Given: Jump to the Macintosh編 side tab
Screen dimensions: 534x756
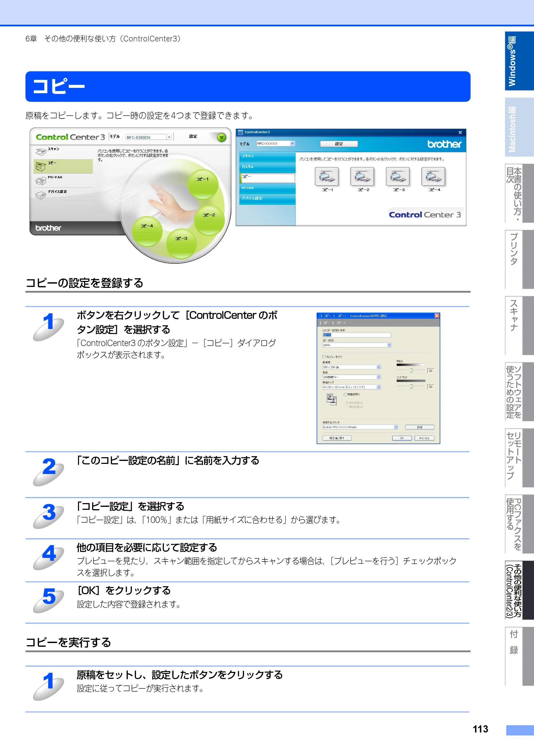Looking at the screenshot, I should click(x=519, y=127).
